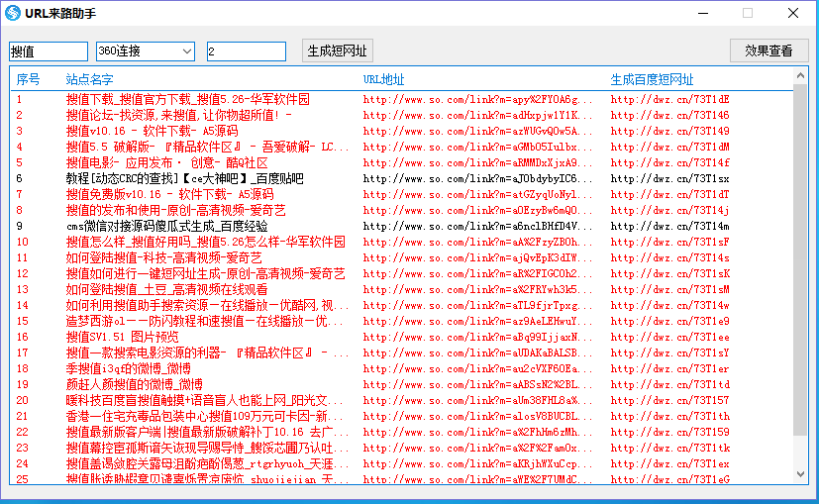Close the URL来路助手 window
This screenshot has width=819, height=504.
pos(793,13)
